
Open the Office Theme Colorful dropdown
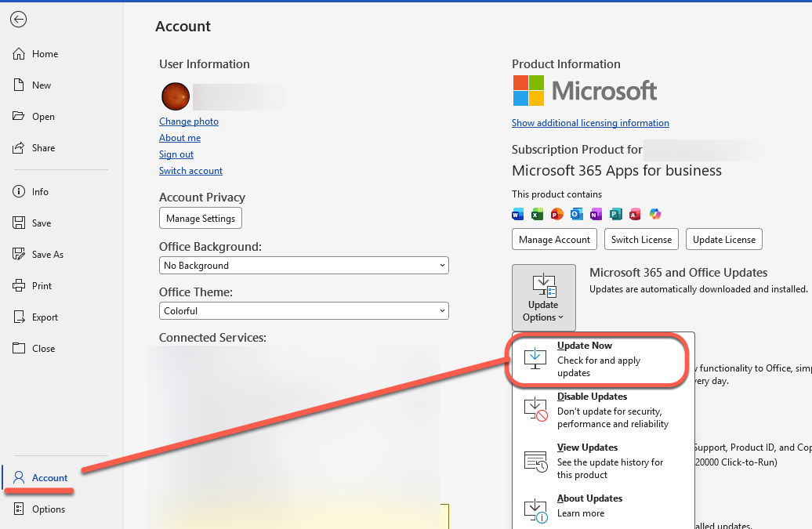click(304, 311)
